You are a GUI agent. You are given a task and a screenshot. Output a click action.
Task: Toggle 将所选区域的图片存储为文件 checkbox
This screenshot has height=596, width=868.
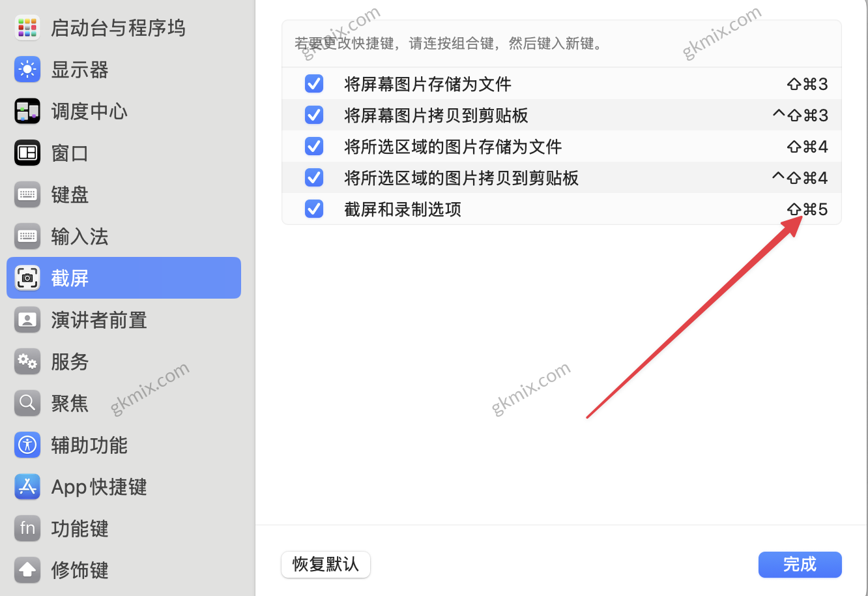(x=314, y=146)
